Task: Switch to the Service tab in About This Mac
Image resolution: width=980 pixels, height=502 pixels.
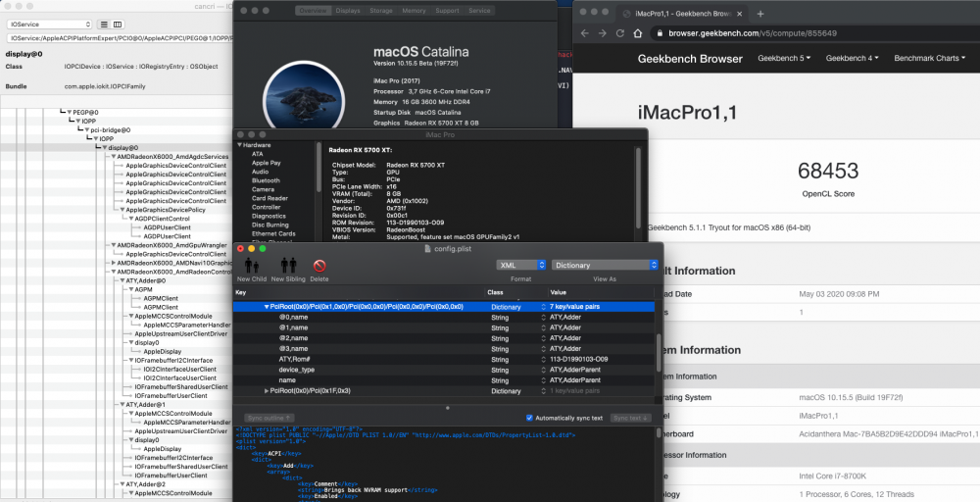Action: pos(479,11)
